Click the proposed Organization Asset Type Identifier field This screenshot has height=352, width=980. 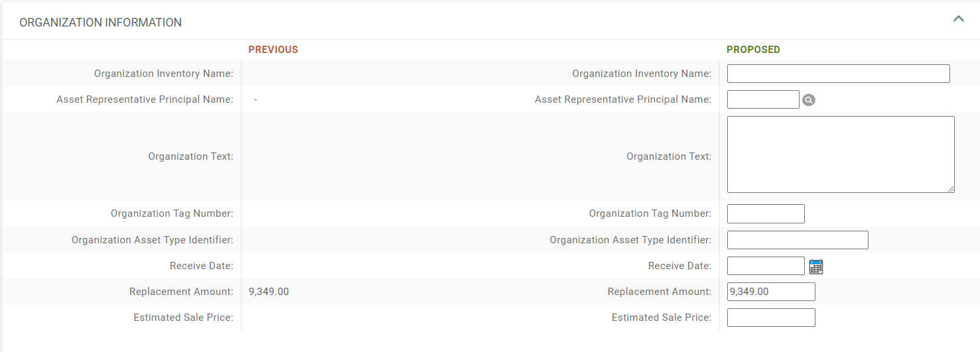tap(798, 240)
